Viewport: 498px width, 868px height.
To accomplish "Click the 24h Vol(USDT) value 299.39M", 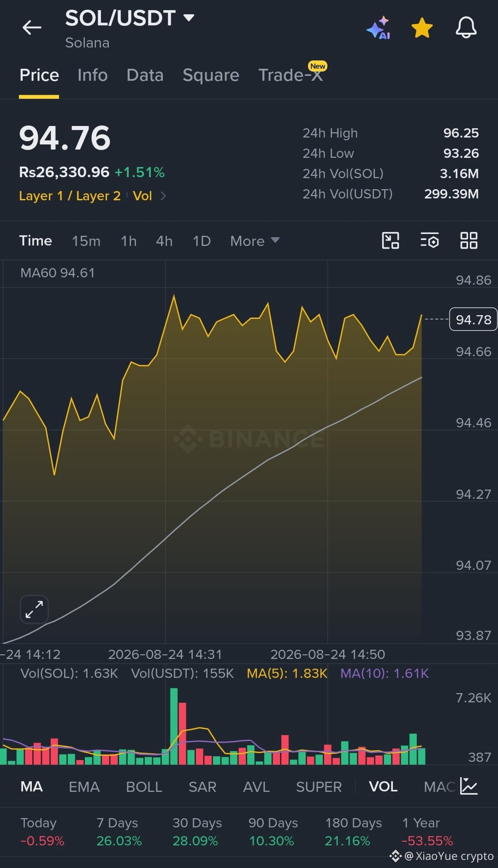I will point(451,194).
